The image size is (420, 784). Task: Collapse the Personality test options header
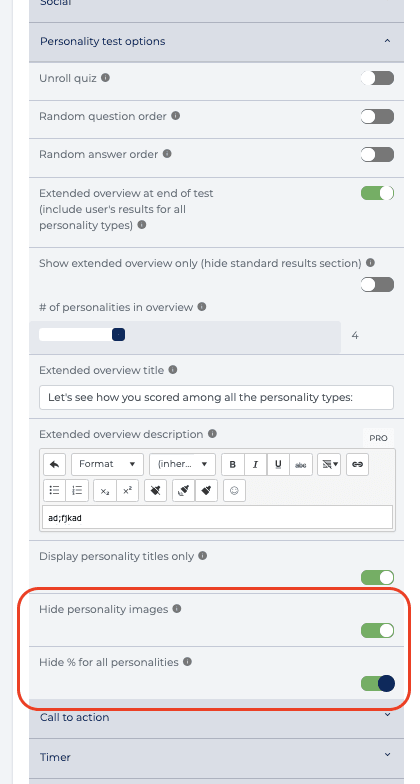click(216, 42)
